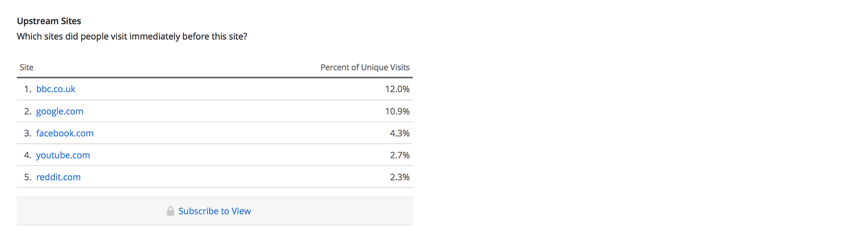The image size is (868, 245).
Task: Open the bbc.co.uk link
Action: 55,89
